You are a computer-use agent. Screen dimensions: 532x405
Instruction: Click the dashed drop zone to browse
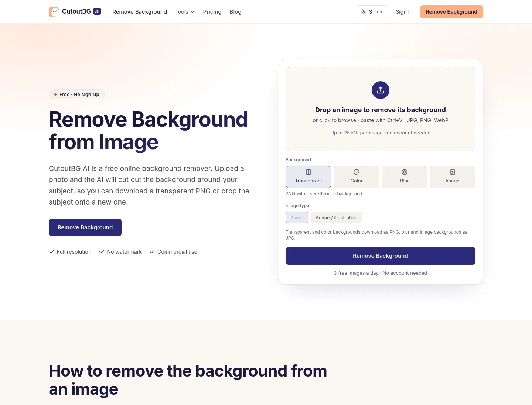381,109
